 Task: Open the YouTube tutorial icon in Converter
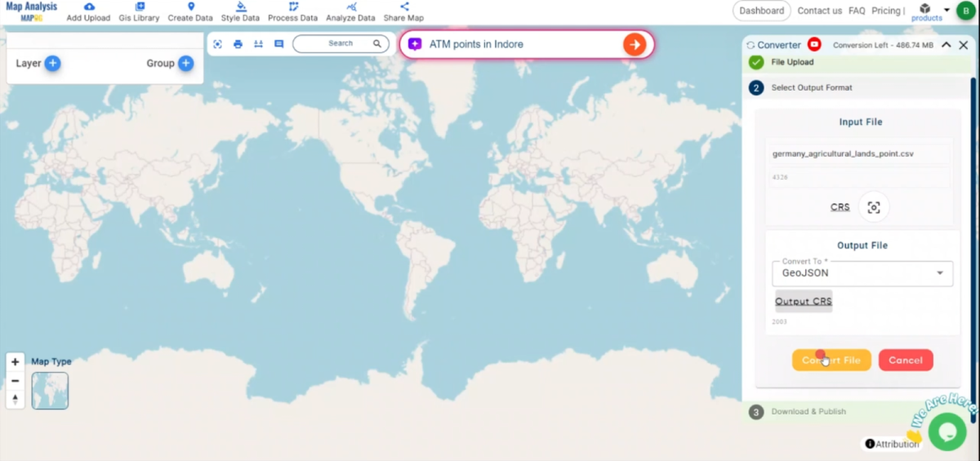[814, 45]
